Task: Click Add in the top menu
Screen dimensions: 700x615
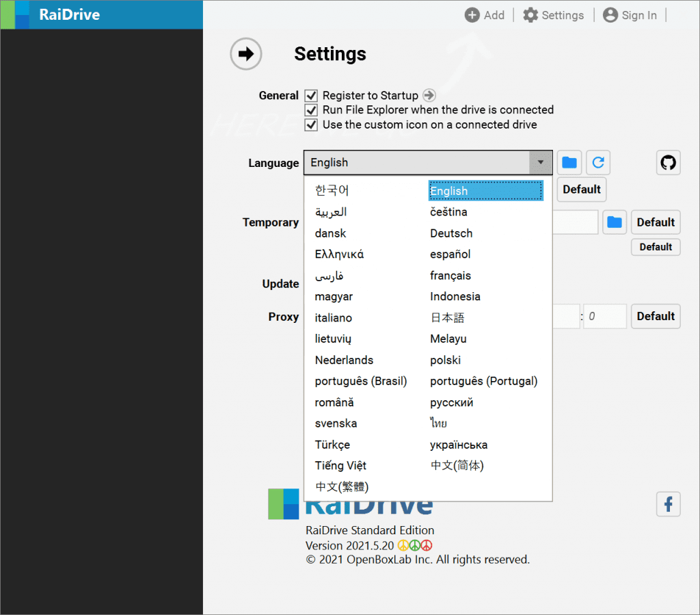Action: 485,15
